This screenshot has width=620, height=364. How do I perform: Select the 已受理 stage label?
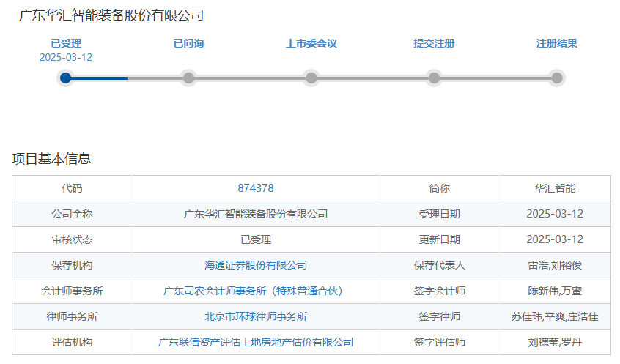[x=66, y=43]
